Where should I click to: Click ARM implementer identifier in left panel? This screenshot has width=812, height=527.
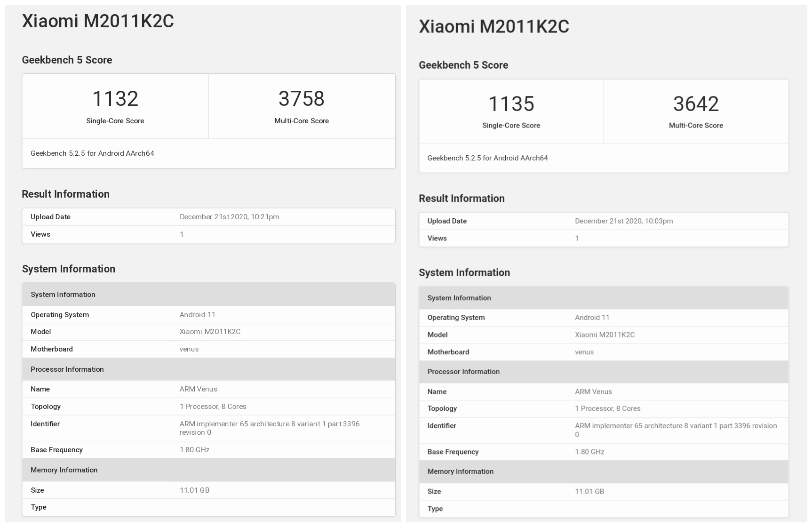(270, 428)
